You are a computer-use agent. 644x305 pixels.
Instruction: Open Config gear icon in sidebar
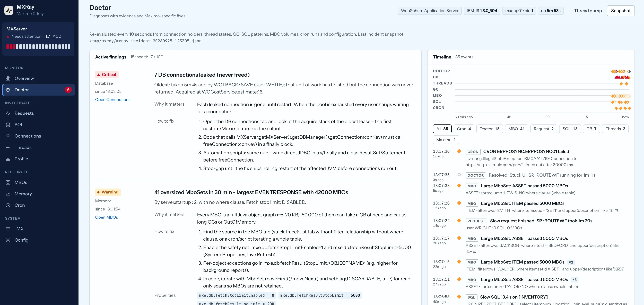8,240
